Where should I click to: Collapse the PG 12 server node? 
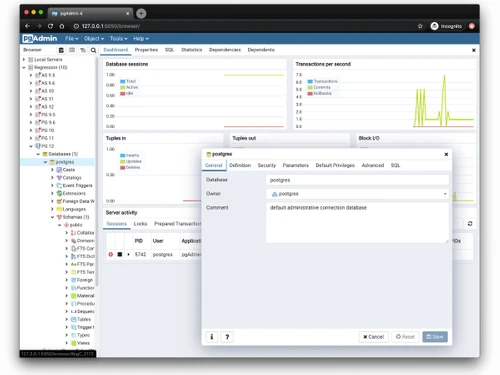pyautogui.click(x=31, y=146)
